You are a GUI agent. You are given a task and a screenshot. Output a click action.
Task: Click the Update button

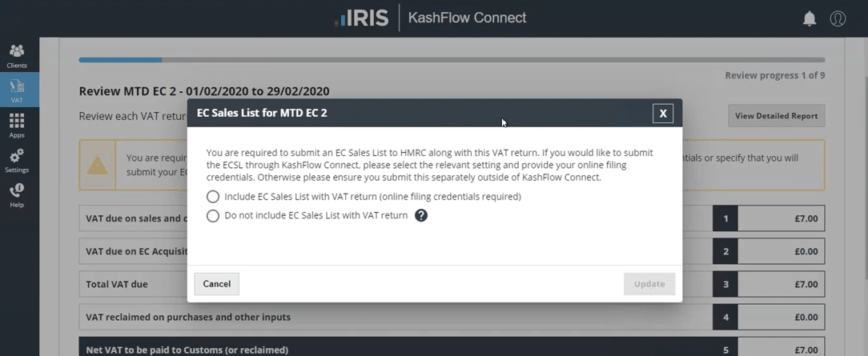(x=649, y=284)
